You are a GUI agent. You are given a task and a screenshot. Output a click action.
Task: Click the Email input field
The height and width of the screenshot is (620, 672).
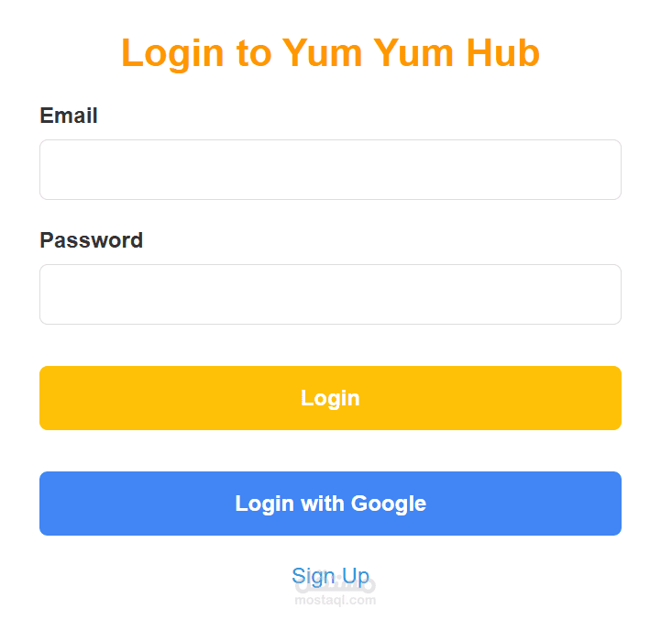[330, 170]
